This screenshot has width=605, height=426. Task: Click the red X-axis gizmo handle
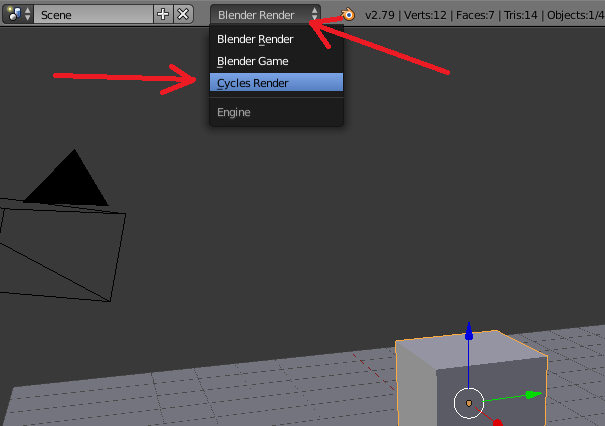click(x=498, y=423)
